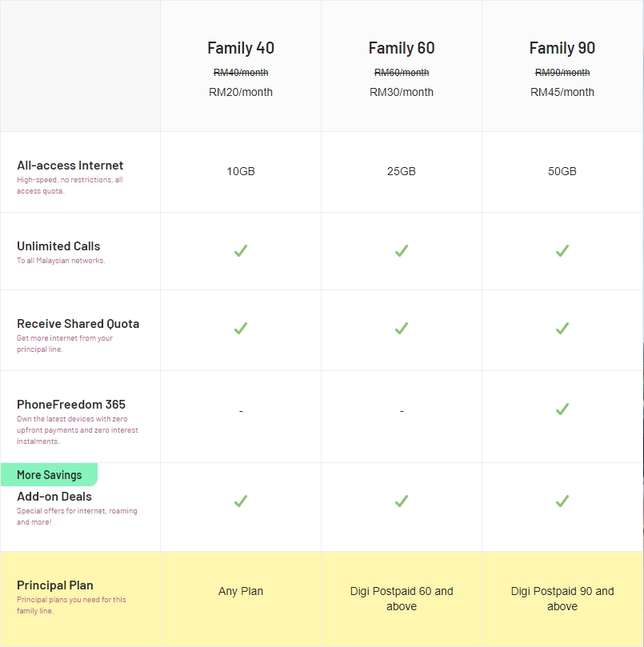Click the yellow Principal Plan row label
This screenshot has width=644, height=647.
55,585
